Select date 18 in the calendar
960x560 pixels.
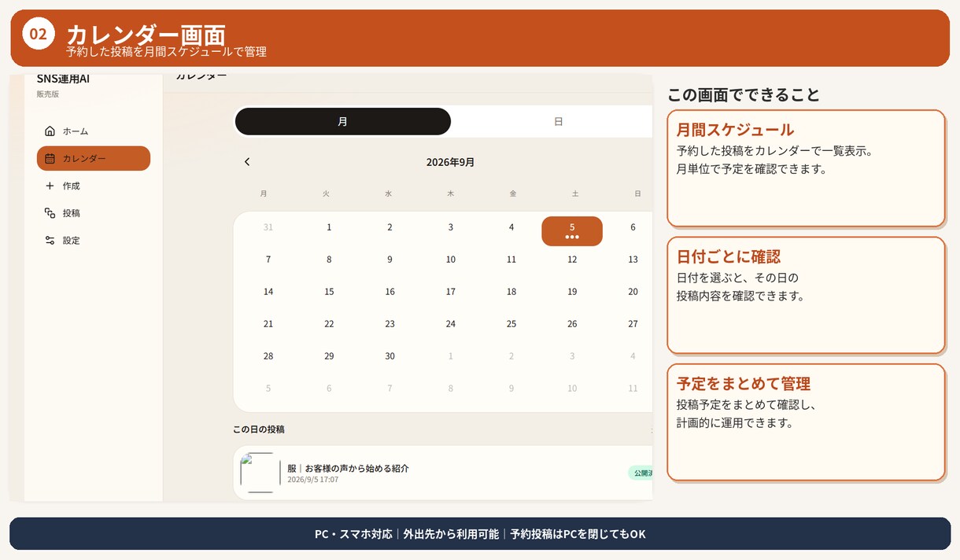click(x=511, y=292)
